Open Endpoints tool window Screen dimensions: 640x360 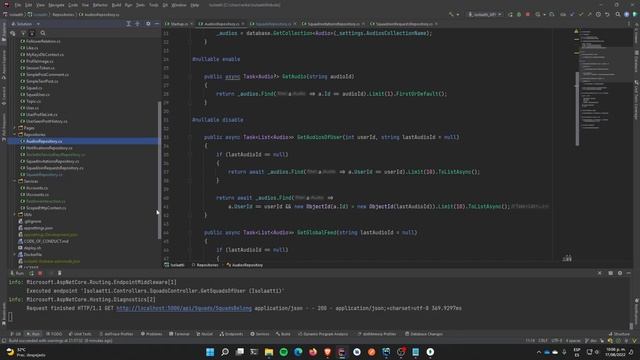tap(231, 334)
